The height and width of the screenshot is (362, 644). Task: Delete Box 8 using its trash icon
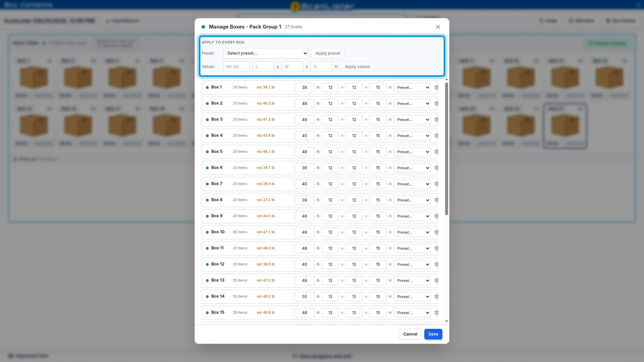(x=436, y=200)
